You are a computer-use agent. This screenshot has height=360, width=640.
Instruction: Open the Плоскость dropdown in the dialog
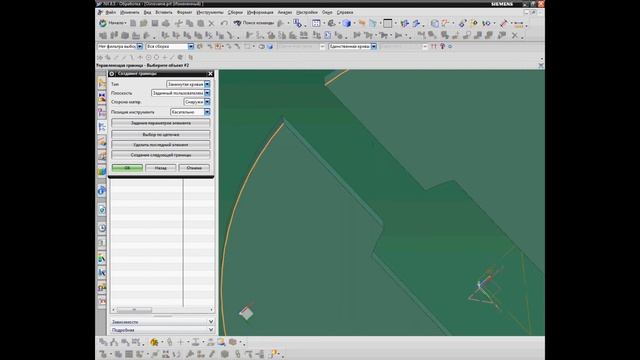180,93
